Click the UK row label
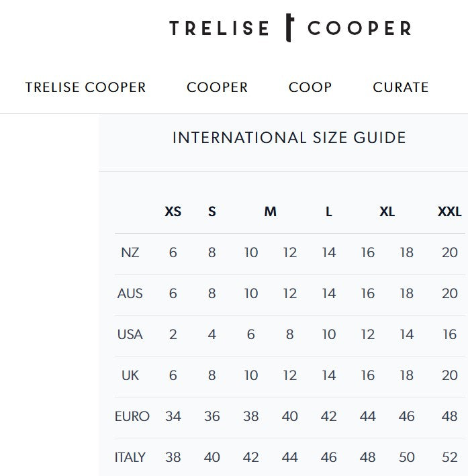The height and width of the screenshot is (476, 468). point(130,375)
